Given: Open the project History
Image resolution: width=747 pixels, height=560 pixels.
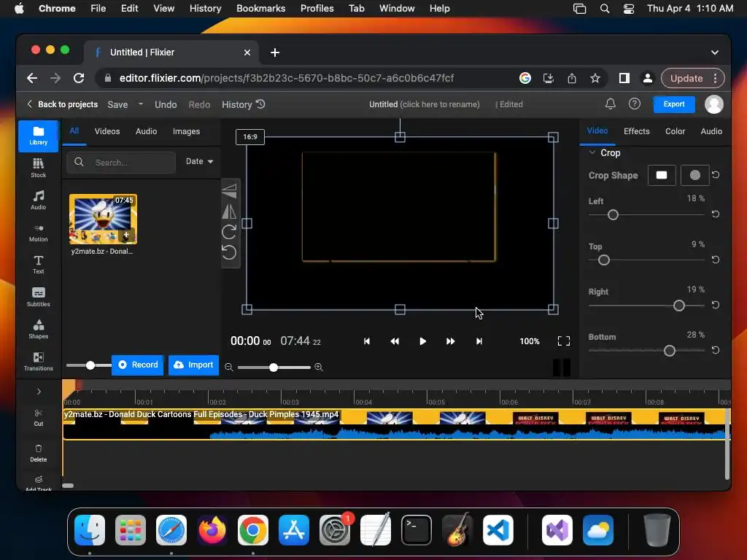Looking at the screenshot, I should (x=244, y=104).
